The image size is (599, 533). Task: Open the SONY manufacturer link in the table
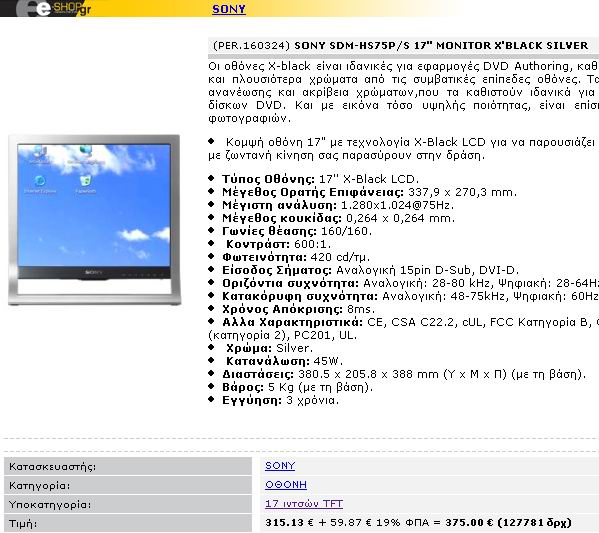pyautogui.click(x=280, y=465)
